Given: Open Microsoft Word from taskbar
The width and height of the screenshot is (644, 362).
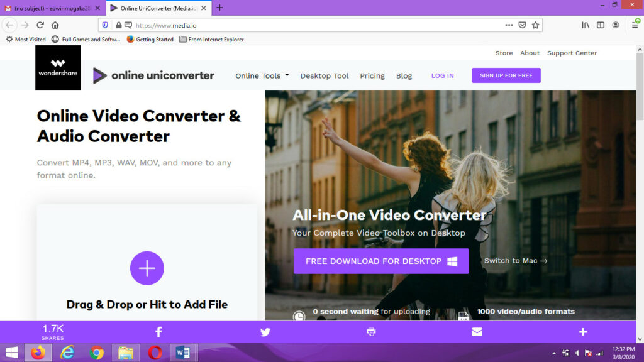Looking at the screenshot, I should point(183,353).
